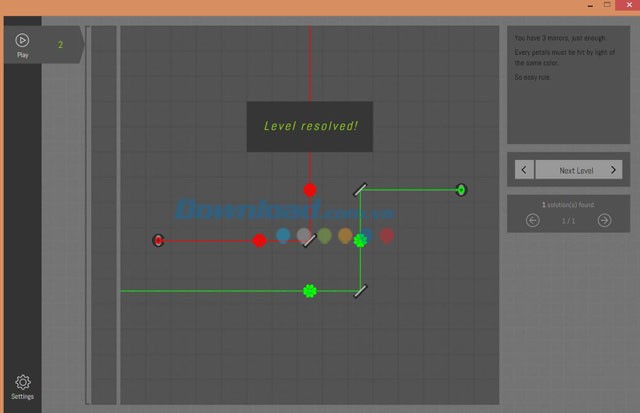The height and width of the screenshot is (413, 640).
Task: Show previous solution using circled left arrow
Action: click(533, 220)
